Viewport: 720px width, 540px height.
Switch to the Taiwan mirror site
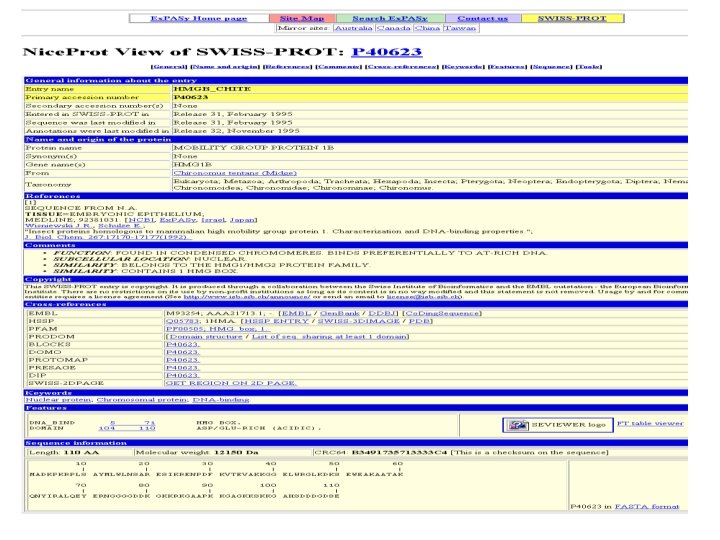click(x=460, y=28)
